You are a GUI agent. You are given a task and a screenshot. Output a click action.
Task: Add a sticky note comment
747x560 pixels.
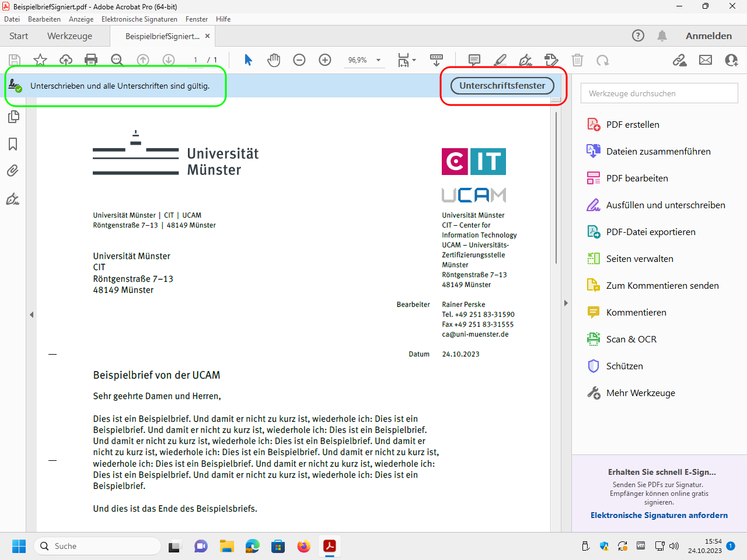474,60
